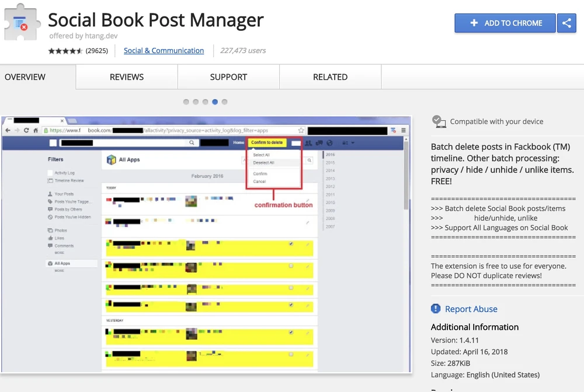
Task: Click the share icon next to Add to Chrome
Action: click(x=566, y=23)
